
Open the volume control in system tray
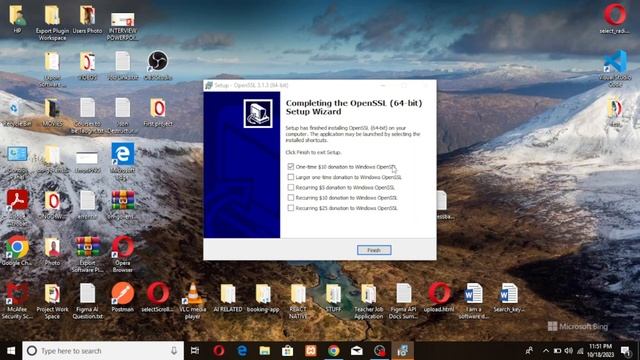tap(568, 351)
